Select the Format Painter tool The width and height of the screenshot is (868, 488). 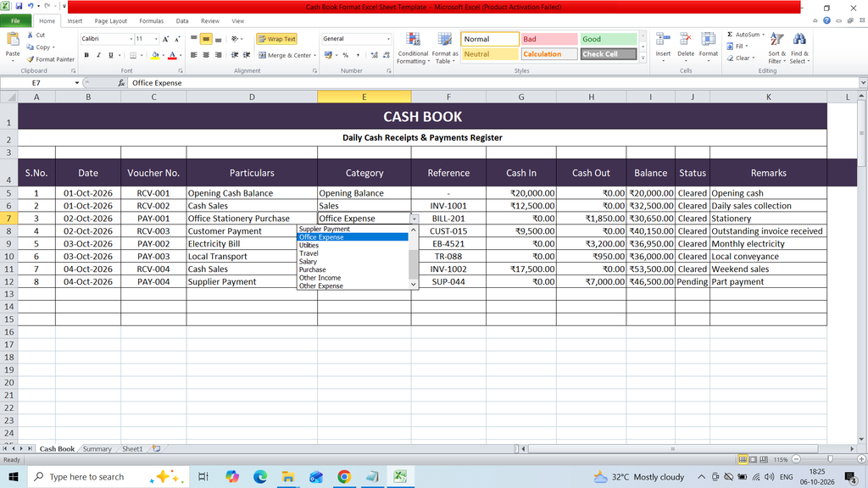(x=50, y=59)
